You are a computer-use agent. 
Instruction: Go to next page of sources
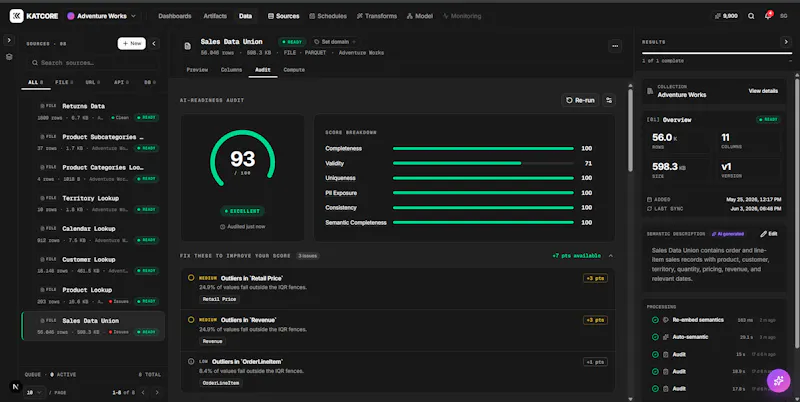(x=157, y=392)
